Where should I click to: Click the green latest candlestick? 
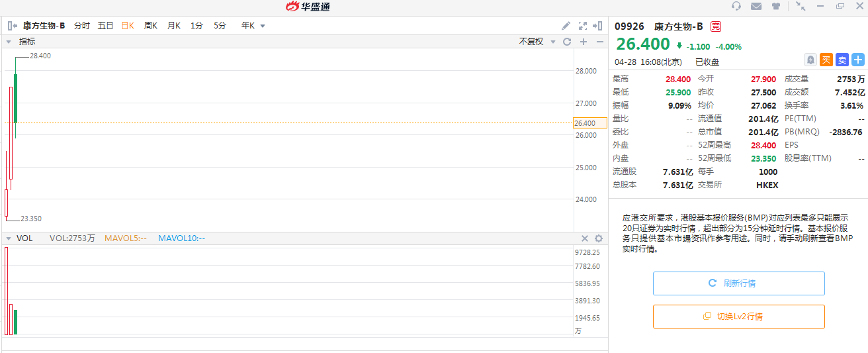point(15,98)
